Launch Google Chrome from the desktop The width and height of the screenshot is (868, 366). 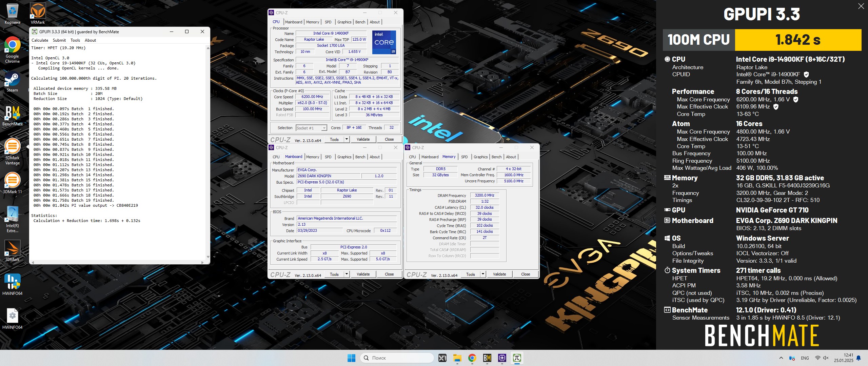point(12,50)
